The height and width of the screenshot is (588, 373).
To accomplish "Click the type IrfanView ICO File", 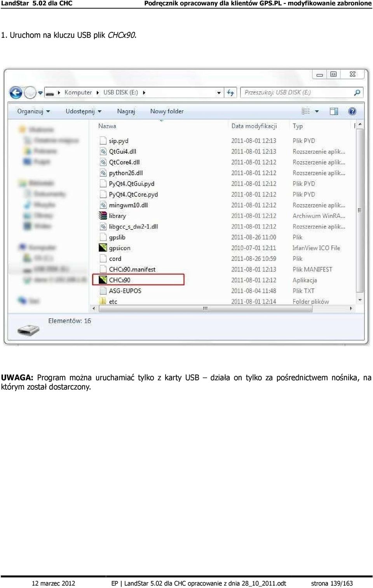I will 316,248.
